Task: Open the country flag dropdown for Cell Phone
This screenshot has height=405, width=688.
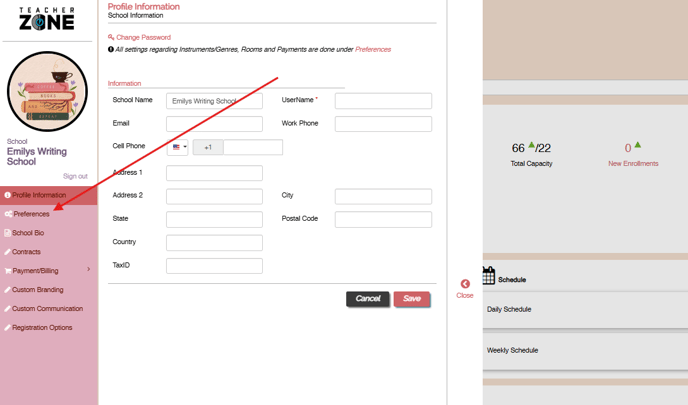Action: (179, 147)
